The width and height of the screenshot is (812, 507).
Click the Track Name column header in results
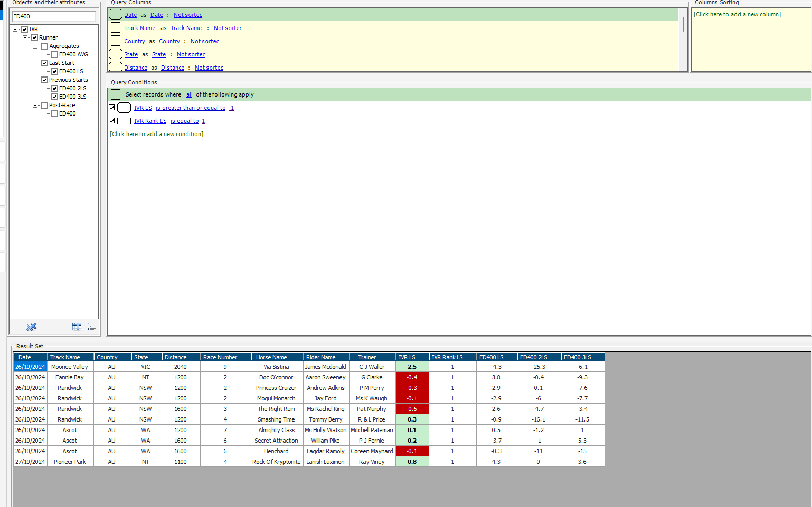tap(71, 357)
